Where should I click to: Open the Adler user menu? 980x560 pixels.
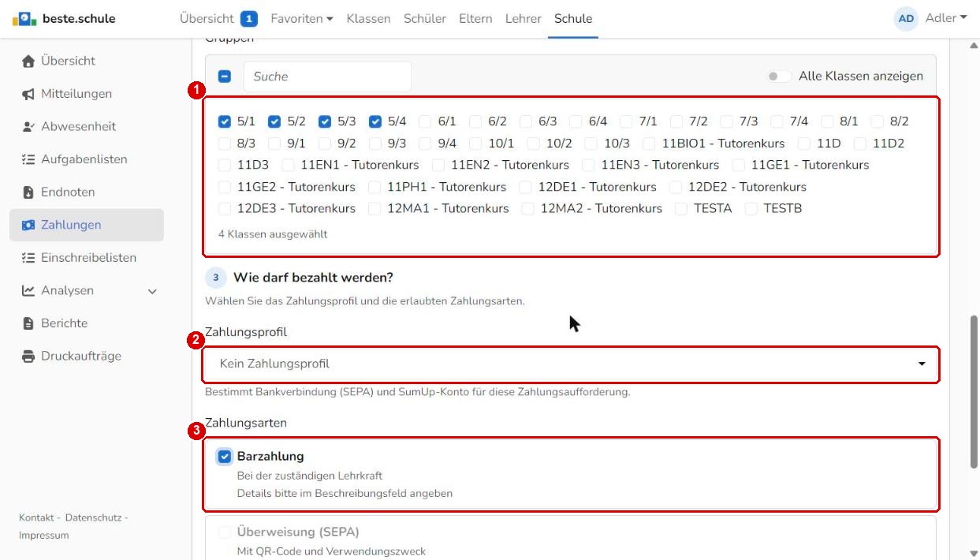coord(946,18)
